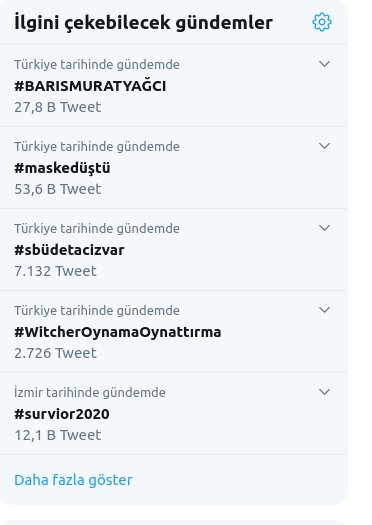Viewport: 372px width, 525px height.
Task: Go to the #survior2020 hashtag
Action: (62, 414)
